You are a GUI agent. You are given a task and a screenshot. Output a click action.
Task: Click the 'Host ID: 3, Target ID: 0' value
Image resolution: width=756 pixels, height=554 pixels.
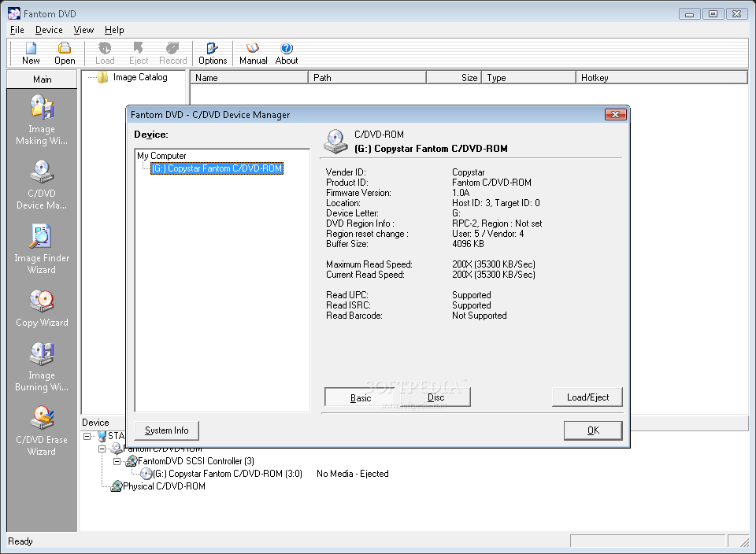tap(495, 203)
